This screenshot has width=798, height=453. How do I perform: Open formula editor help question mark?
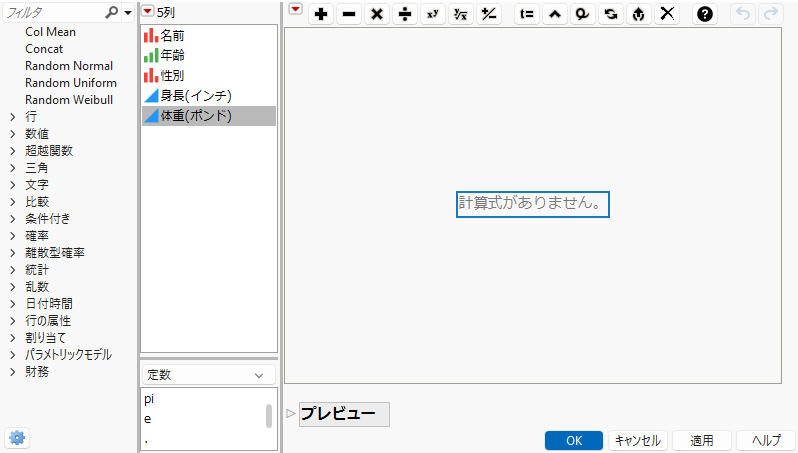pyautogui.click(x=705, y=14)
